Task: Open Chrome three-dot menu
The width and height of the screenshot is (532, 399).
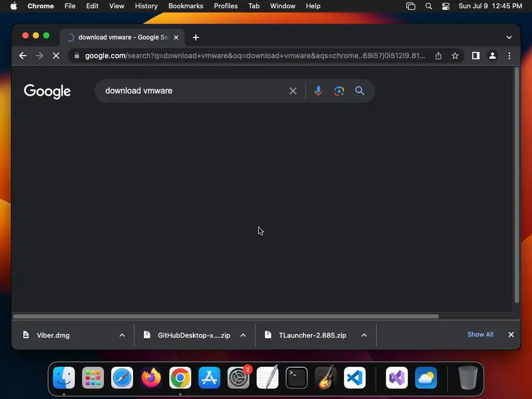Action: tap(509, 56)
